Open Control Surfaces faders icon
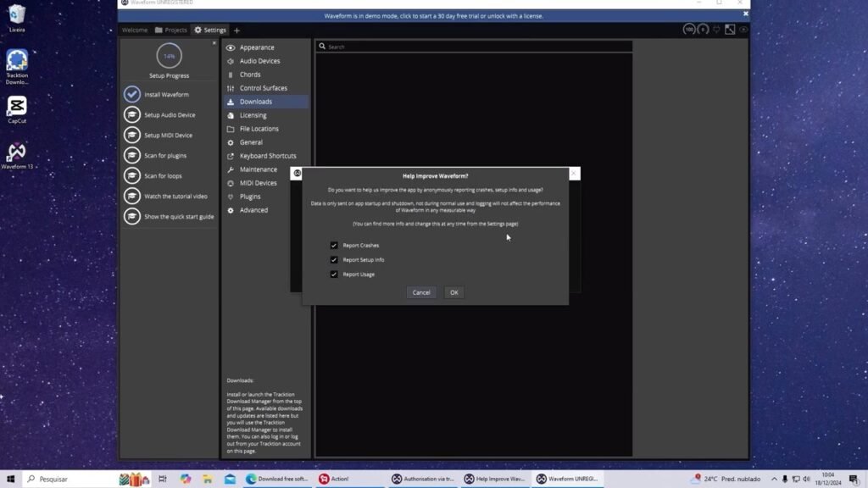The width and height of the screenshot is (868, 488). tap(231, 88)
